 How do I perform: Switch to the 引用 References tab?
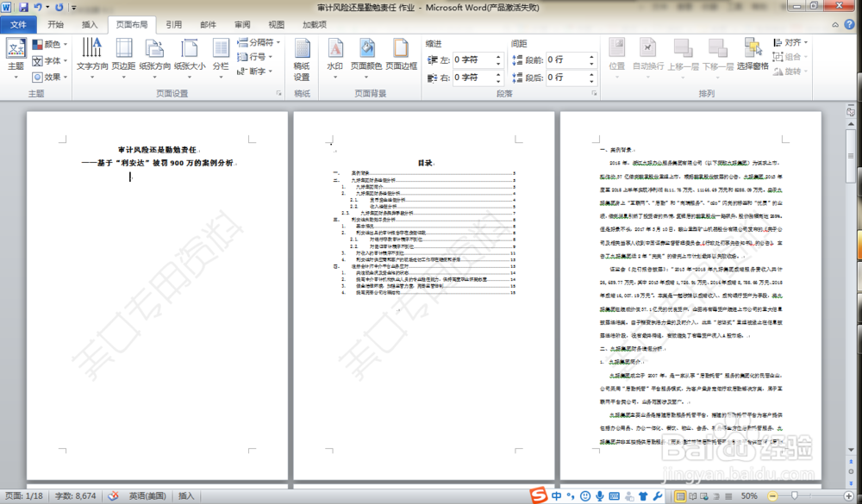click(x=174, y=25)
